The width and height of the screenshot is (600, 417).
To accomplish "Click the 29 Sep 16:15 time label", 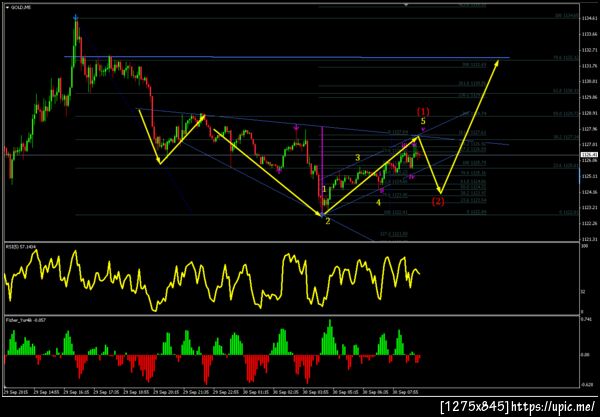I will pyautogui.click(x=76, y=392).
